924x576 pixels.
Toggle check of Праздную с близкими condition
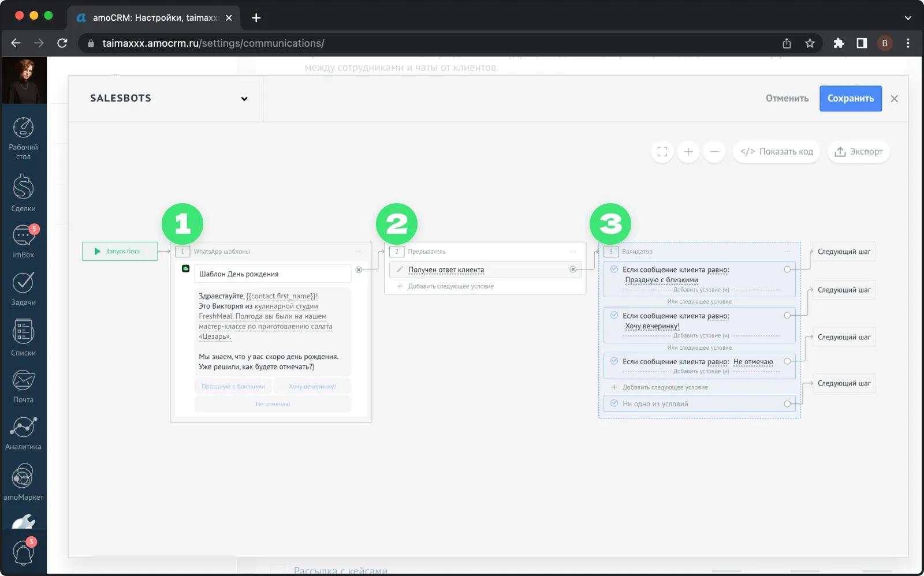pos(614,270)
